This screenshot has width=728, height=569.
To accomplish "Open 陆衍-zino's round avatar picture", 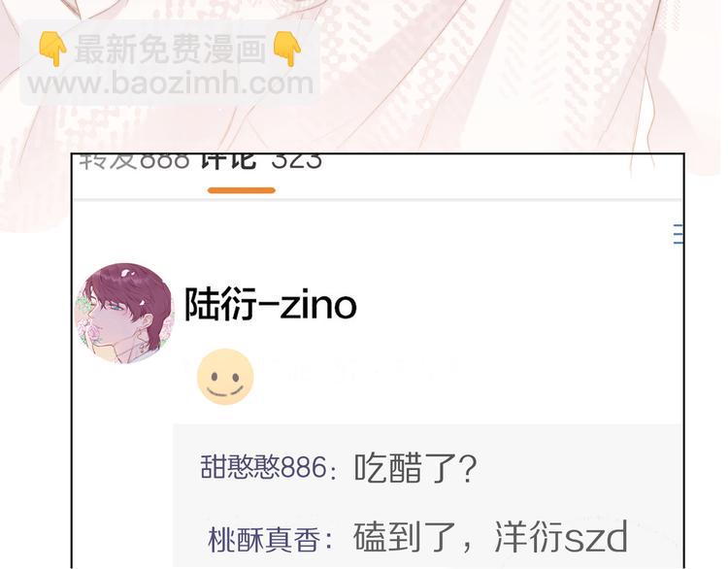I will [x=124, y=314].
